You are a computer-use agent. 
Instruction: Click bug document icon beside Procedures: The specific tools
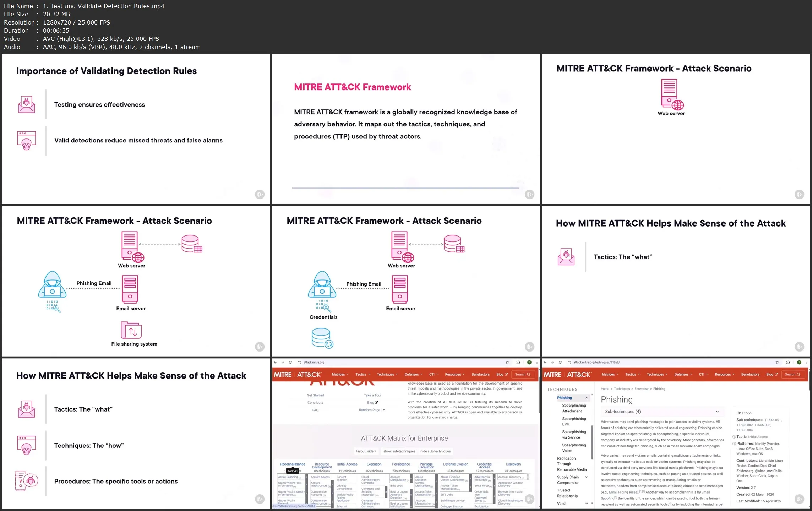pos(27,481)
